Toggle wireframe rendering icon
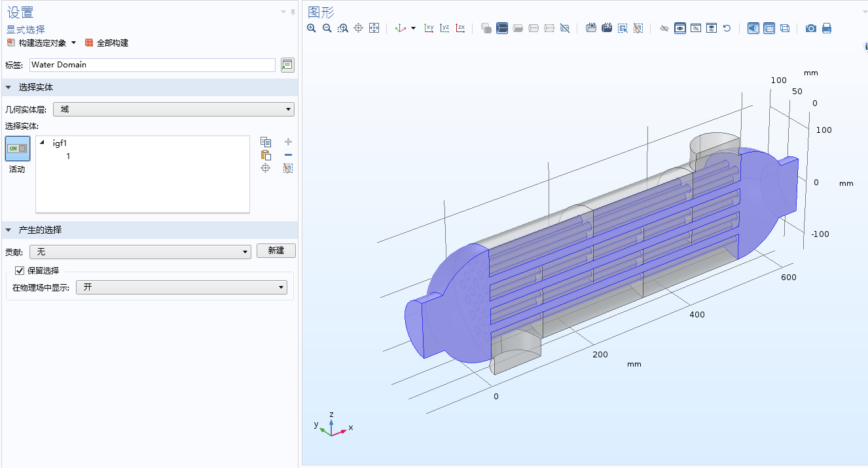The width and height of the screenshot is (868, 468). point(785,28)
